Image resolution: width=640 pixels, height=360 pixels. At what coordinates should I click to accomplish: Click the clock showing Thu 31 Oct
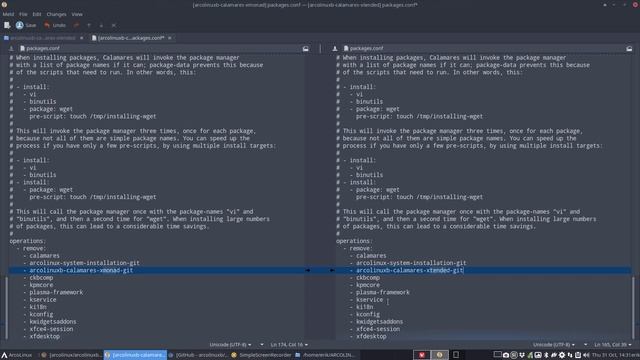615,355
